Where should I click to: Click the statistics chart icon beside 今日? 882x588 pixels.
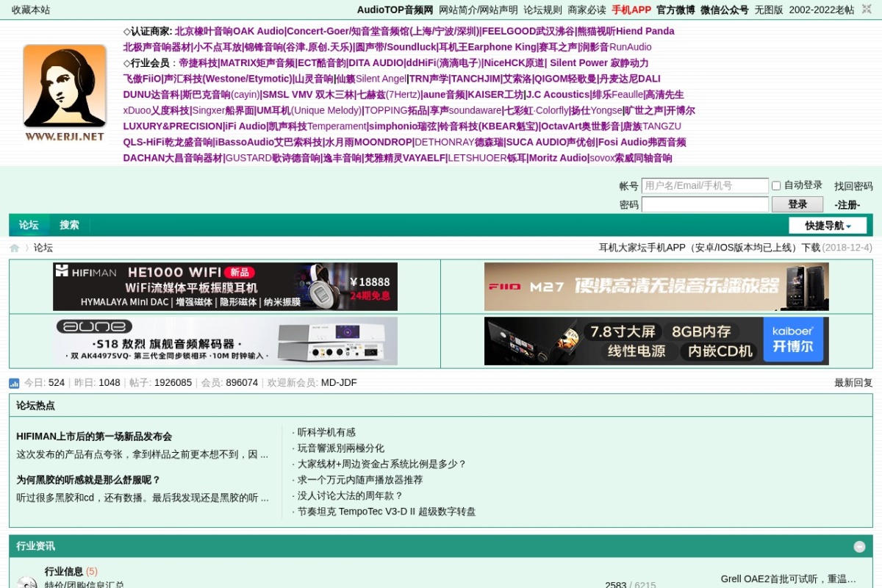(x=14, y=383)
